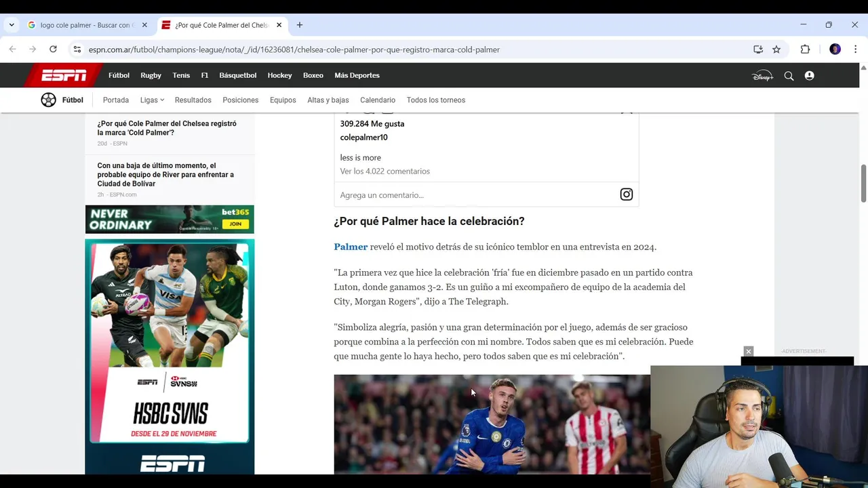
Task: Click JOIN button on bet365 banner
Action: tap(235, 224)
